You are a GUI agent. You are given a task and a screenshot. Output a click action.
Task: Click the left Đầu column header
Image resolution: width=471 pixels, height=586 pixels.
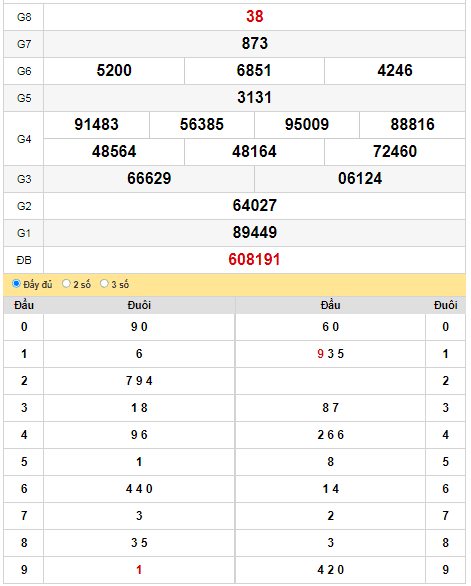tap(24, 305)
